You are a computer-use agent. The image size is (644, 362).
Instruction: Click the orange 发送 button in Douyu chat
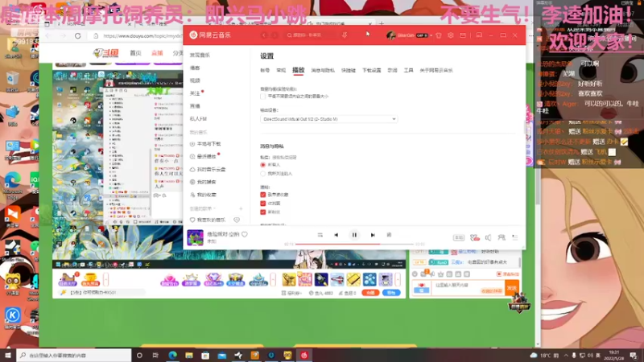pos(512,288)
